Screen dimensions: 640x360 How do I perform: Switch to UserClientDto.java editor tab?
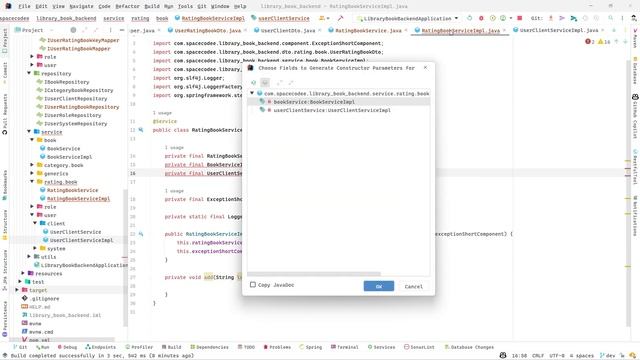288,30
